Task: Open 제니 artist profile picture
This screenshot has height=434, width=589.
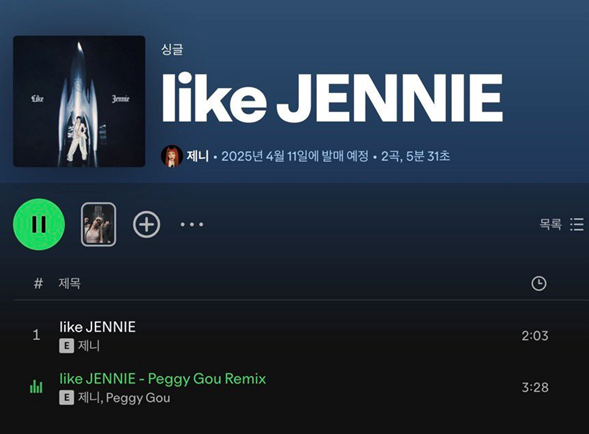Action: [x=172, y=156]
